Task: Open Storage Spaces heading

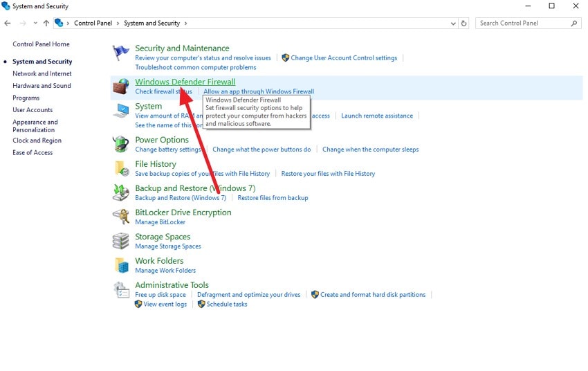Action: [163, 237]
